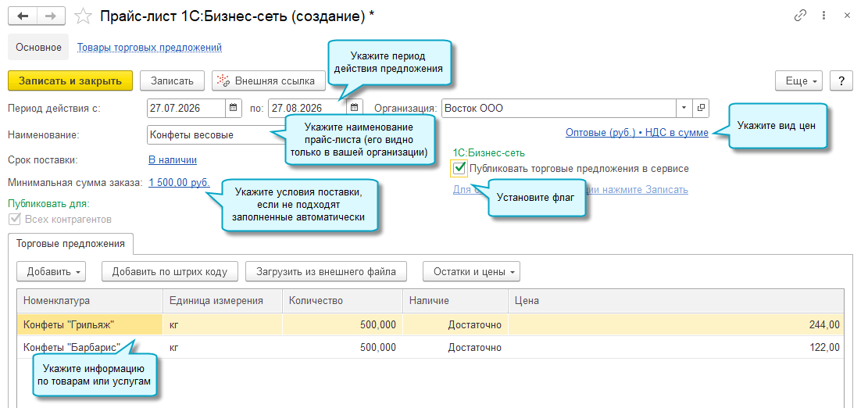
Task: Open the organization record with the open icon
Action: [x=700, y=108]
